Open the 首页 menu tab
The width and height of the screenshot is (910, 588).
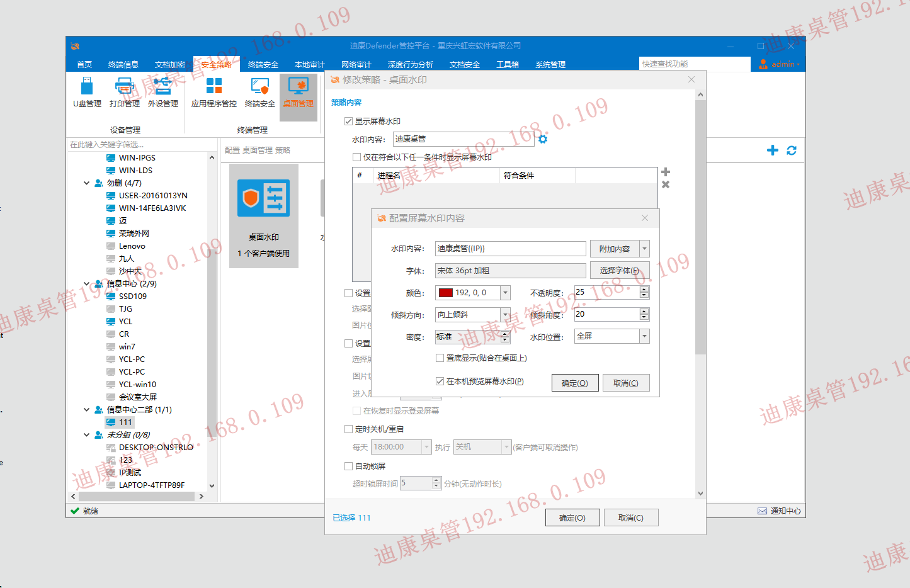(x=84, y=64)
